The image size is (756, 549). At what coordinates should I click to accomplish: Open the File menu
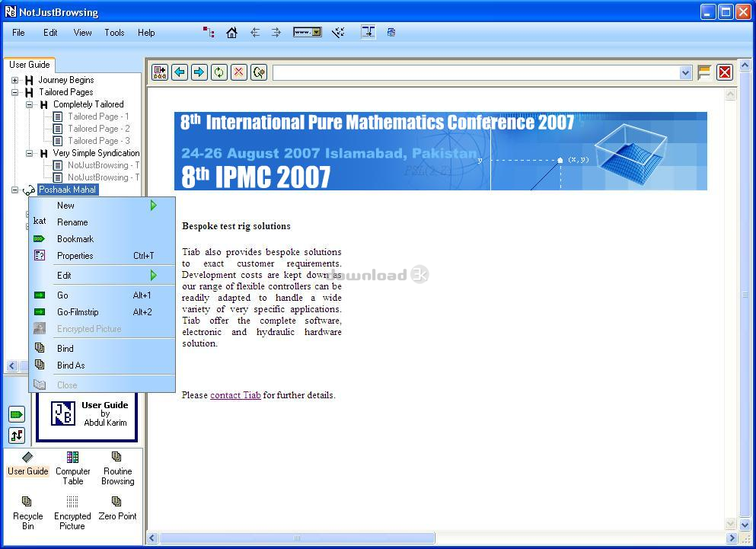18,32
